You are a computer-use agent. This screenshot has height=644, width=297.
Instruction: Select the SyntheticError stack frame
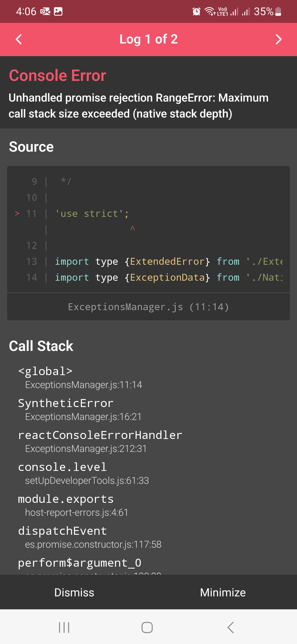click(x=148, y=410)
